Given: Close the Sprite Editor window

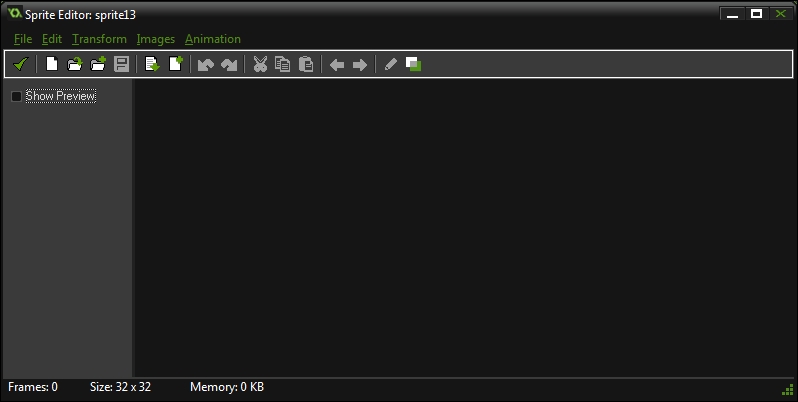Looking at the screenshot, I should pyautogui.click(x=780, y=14).
